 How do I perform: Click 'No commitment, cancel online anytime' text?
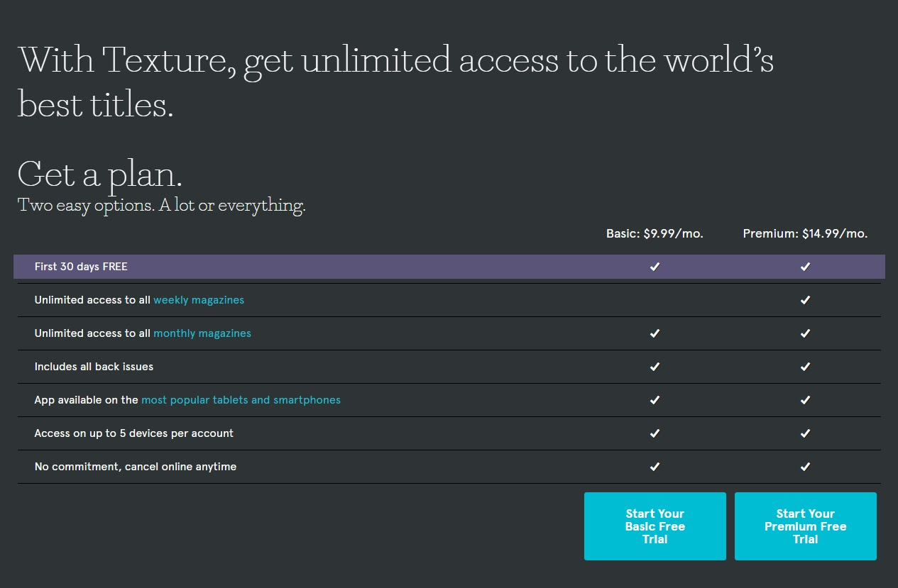(x=136, y=467)
